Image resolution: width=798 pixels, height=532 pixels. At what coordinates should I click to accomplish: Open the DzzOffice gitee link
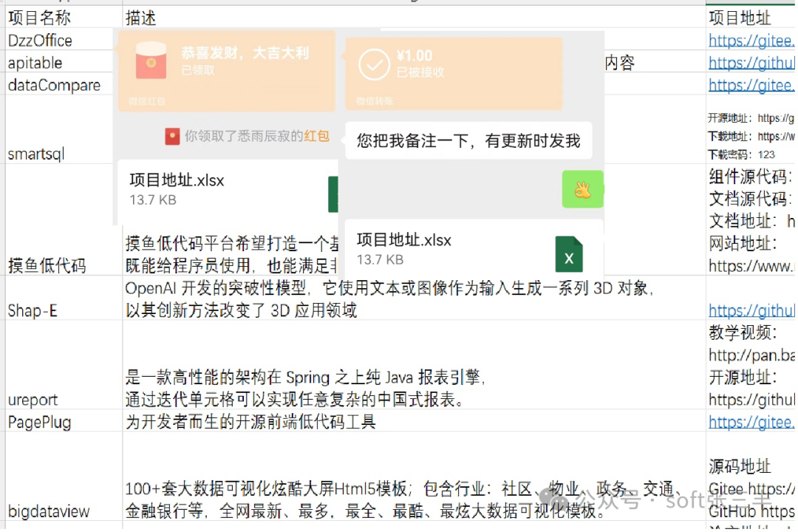pyautogui.click(x=751, y=40)
